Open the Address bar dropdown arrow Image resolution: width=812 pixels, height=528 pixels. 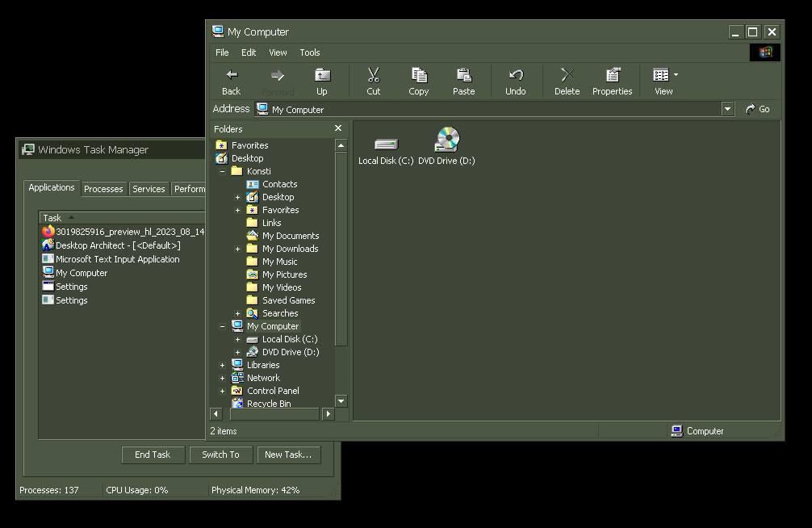pyautogui.click(x=727, y=109)
